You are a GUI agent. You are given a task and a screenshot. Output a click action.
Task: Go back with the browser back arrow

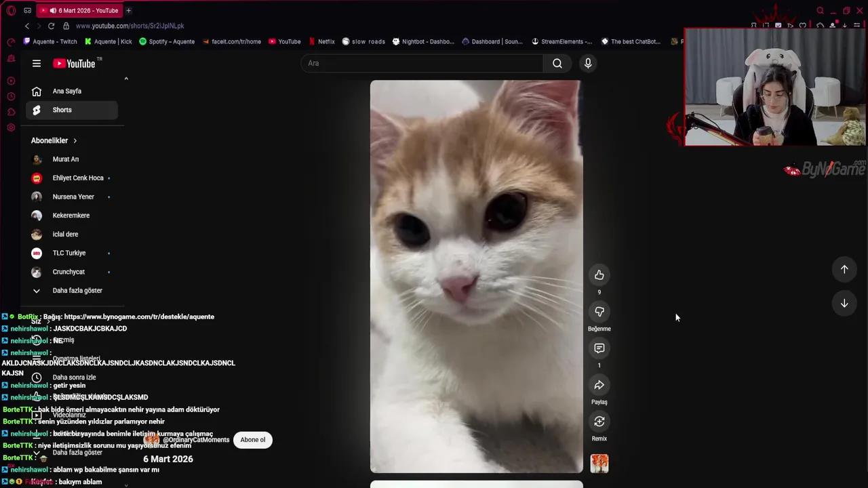click(27, 26)
